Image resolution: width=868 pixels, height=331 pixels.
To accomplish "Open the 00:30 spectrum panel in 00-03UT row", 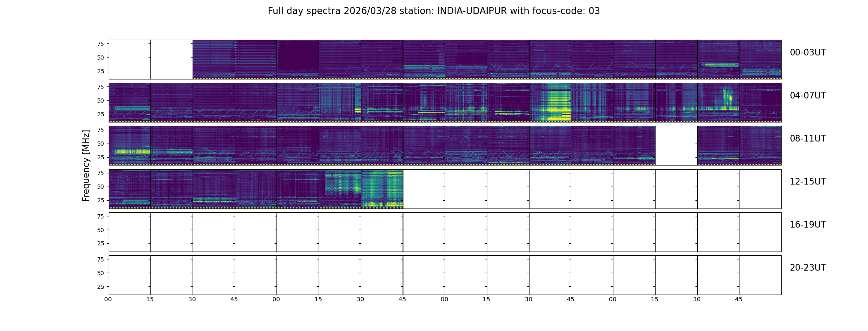I will (214, 59).
